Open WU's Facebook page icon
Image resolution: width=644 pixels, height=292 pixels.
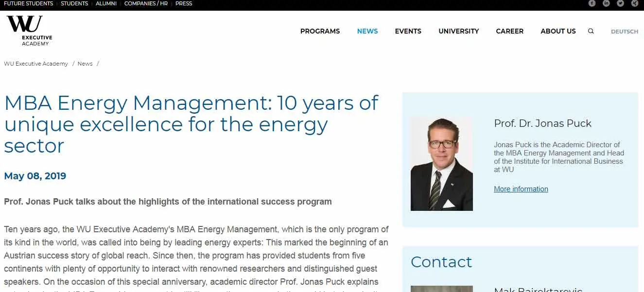592,4
